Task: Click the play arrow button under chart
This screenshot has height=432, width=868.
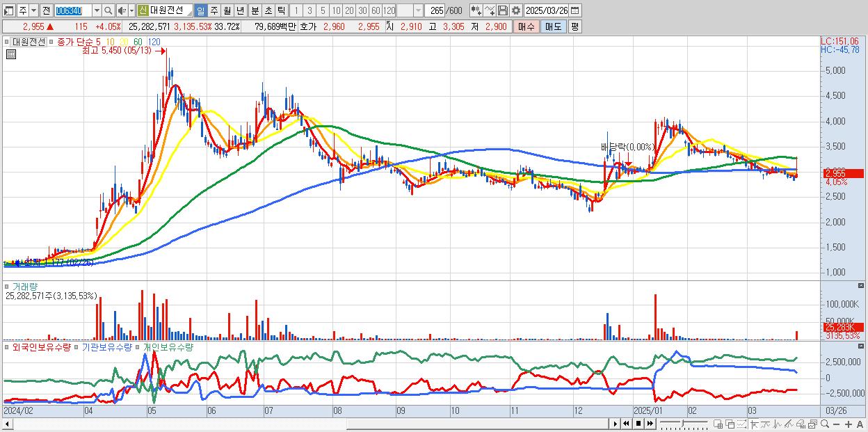Action: (615, 424)
